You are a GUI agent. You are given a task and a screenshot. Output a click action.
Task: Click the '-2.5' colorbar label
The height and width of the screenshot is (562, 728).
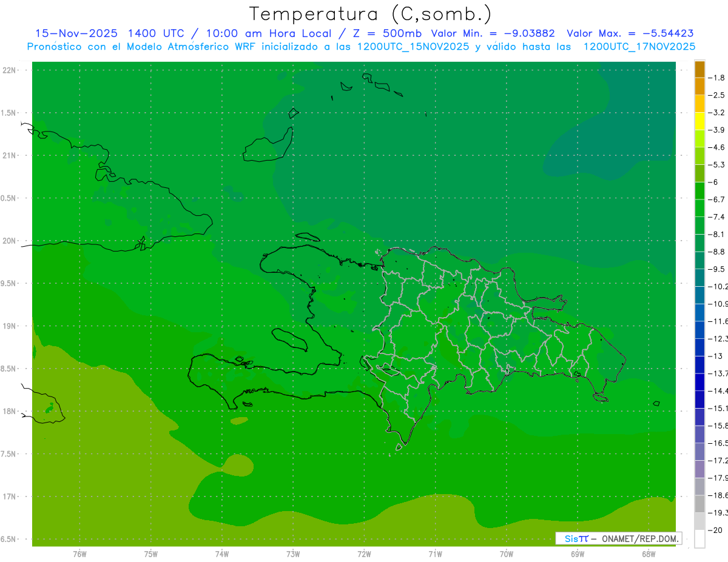pyautogui.click(x=716, y=95)
